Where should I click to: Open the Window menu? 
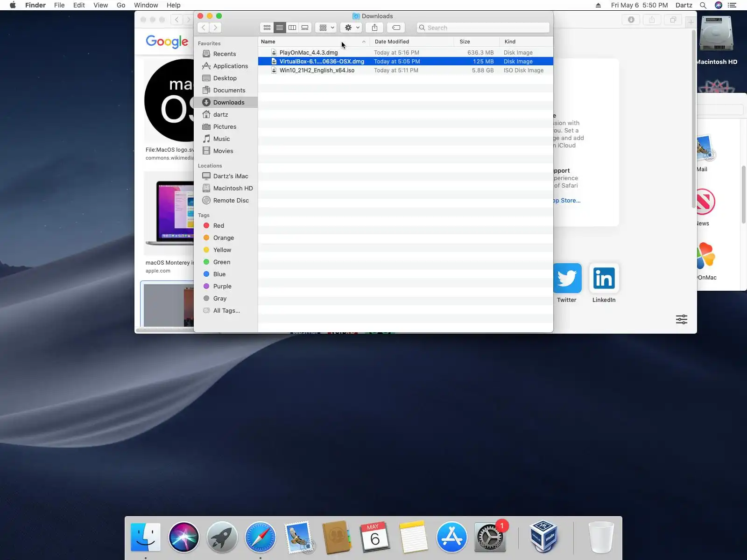[146, 5]
